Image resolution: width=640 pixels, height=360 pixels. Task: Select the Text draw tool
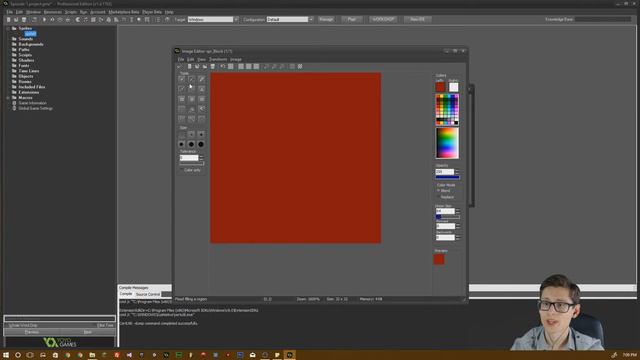182,118
